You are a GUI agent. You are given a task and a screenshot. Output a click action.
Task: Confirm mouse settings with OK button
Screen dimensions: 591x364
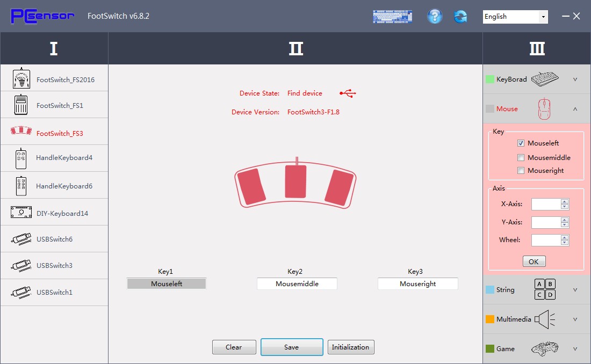click(534, 261)
